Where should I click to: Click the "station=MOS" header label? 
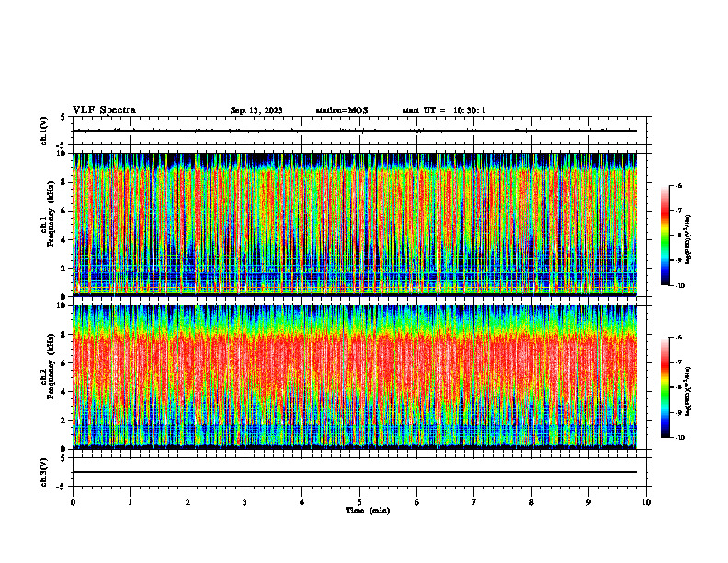click(x=342, y=110)
